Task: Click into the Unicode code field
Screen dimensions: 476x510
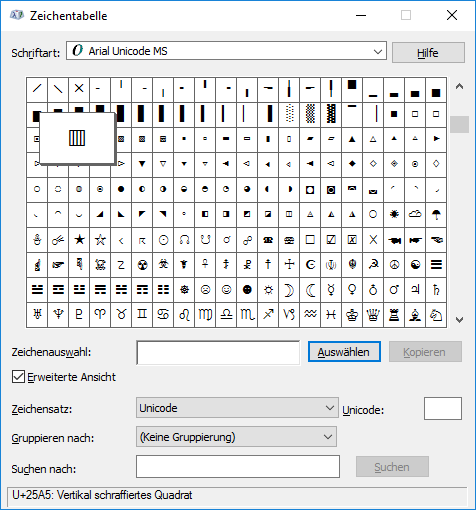Action: pos(443,408)
